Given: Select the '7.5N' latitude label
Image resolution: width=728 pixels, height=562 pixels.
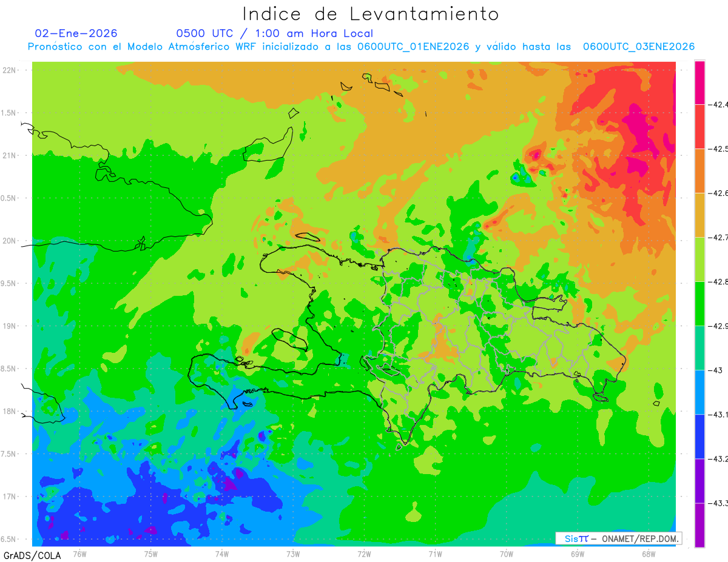Looking at the screenshot, I should [9, 454].
